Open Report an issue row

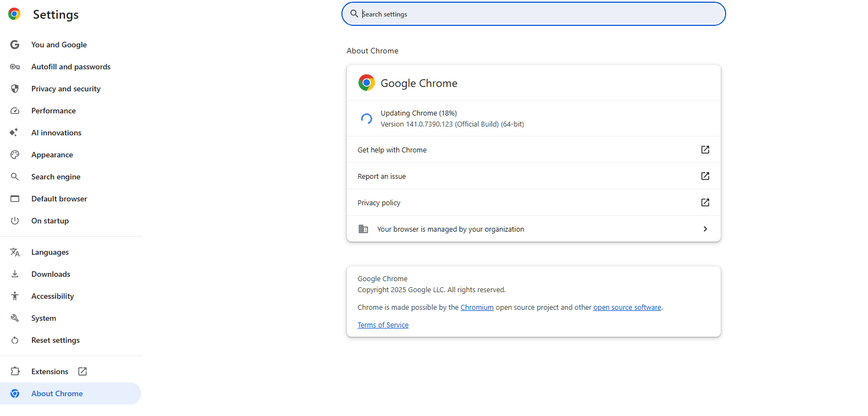[x=533, y=176]
